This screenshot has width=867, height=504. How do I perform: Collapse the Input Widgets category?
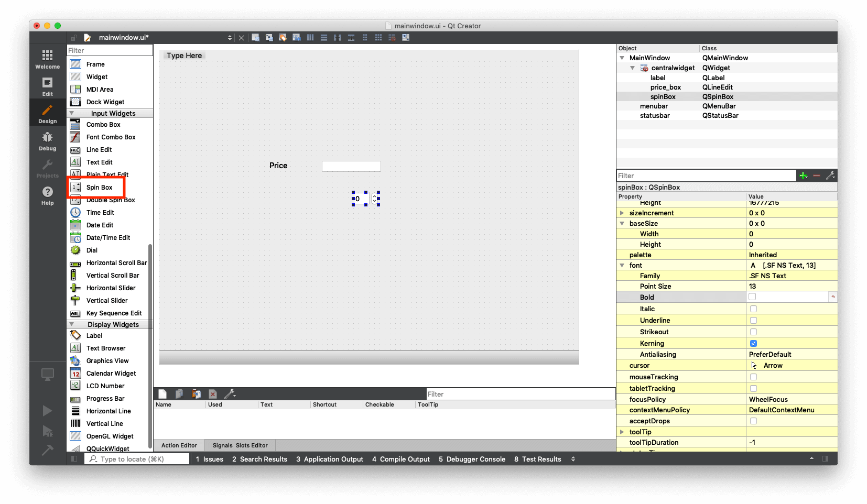click(72, 113)
